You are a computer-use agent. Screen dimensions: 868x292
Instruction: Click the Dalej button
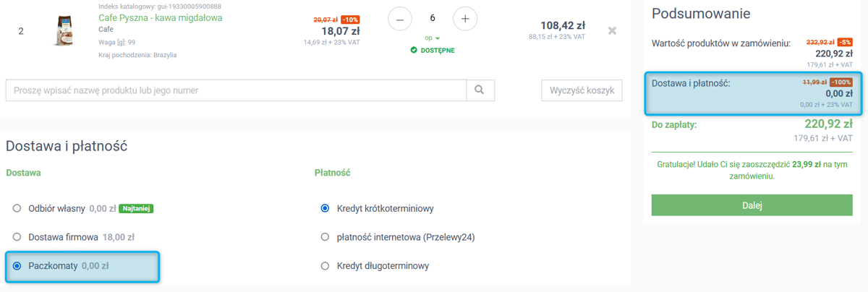point(752,205)
